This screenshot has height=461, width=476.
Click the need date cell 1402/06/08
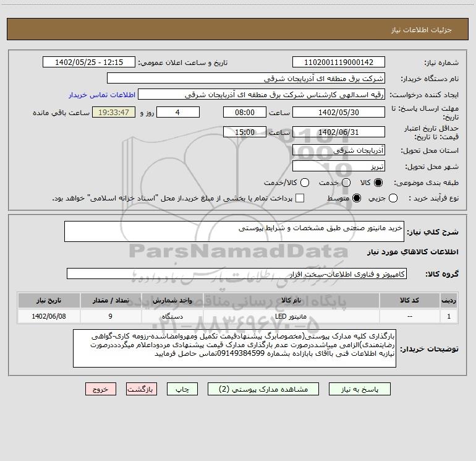(x=49, y=316)
